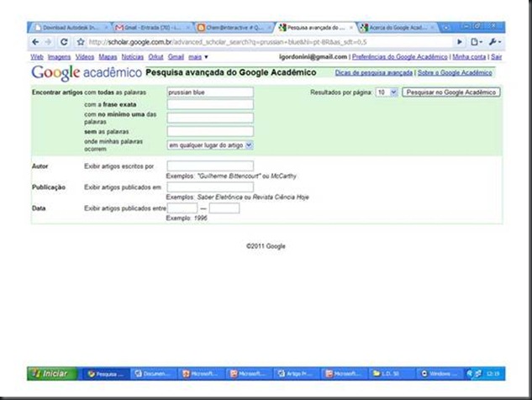This screenshot has height=400, width=532.
Task: Click the '©2011 Google' footer text
Action: 266,246
